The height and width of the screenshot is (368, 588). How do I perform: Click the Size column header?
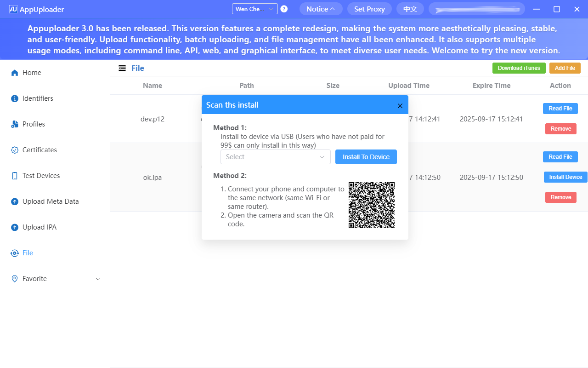click(333, 86)
